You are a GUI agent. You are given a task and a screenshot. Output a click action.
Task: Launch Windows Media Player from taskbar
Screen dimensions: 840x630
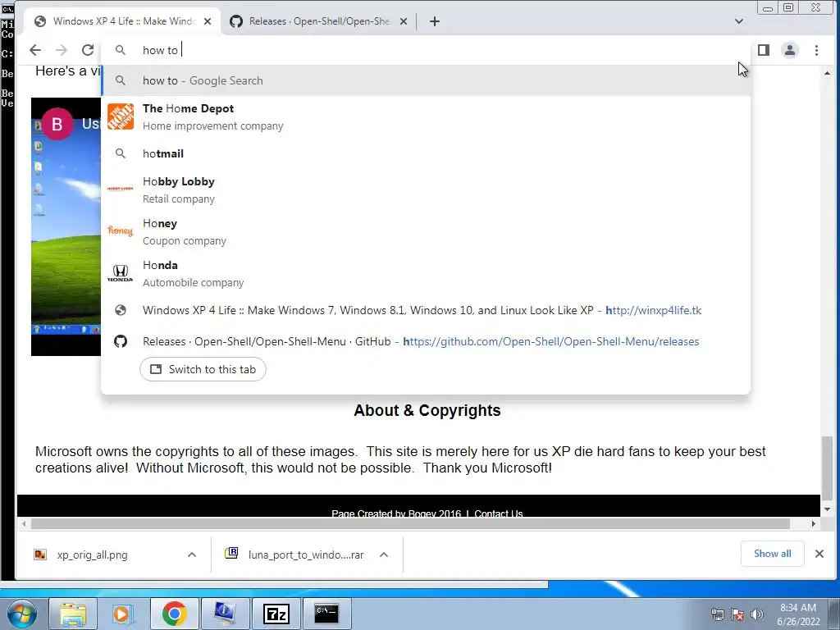[x=123, y=614]
